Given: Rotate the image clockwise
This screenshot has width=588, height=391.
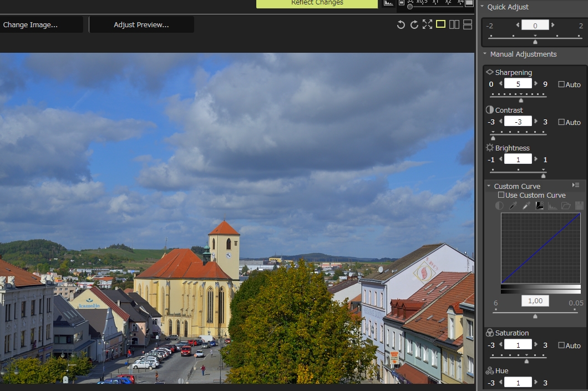Looking at the screenshot, I should (x=414, y=24).
